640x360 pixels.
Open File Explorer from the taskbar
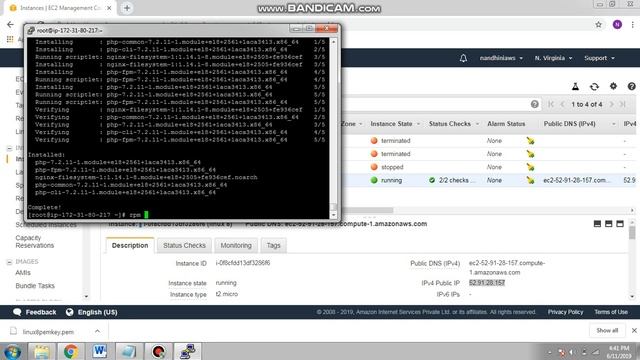tap(41, 351)
